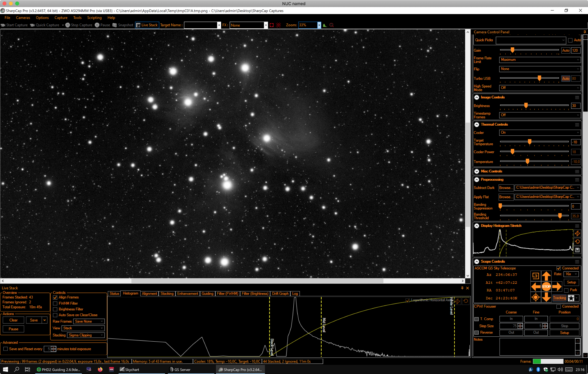This screenshot has width=588, height=374.
Task: Switch to the Enhancement tab
Action: pos(187,293)
